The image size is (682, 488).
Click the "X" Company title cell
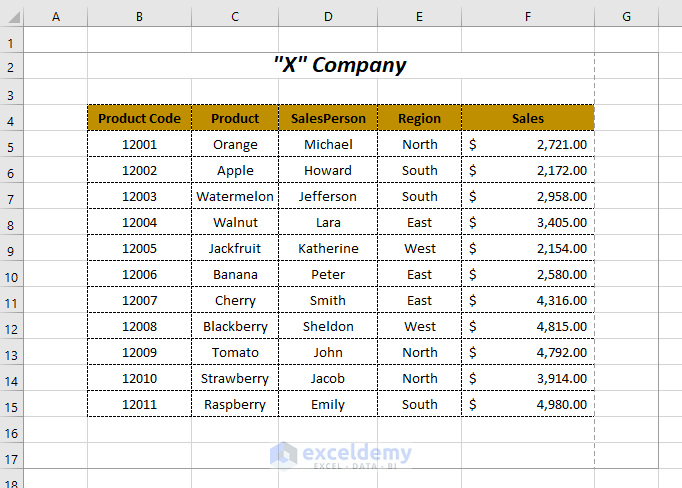(340, 66)
